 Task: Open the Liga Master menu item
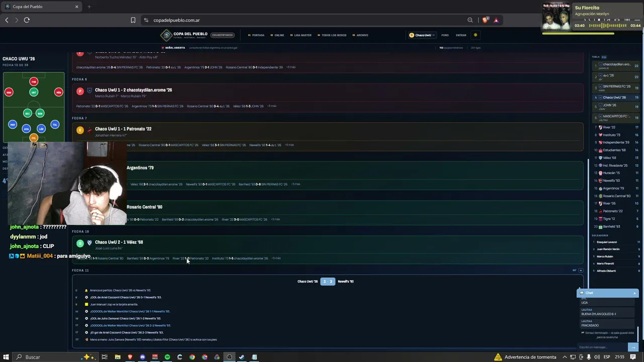coord(301,35)
